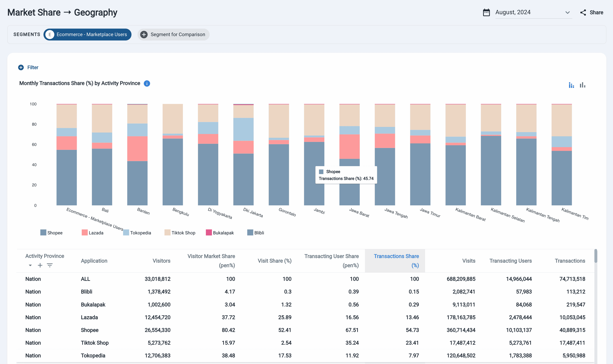Click the Activity Province header label
Screen dimensions: 613x364
tap(45, 256)
